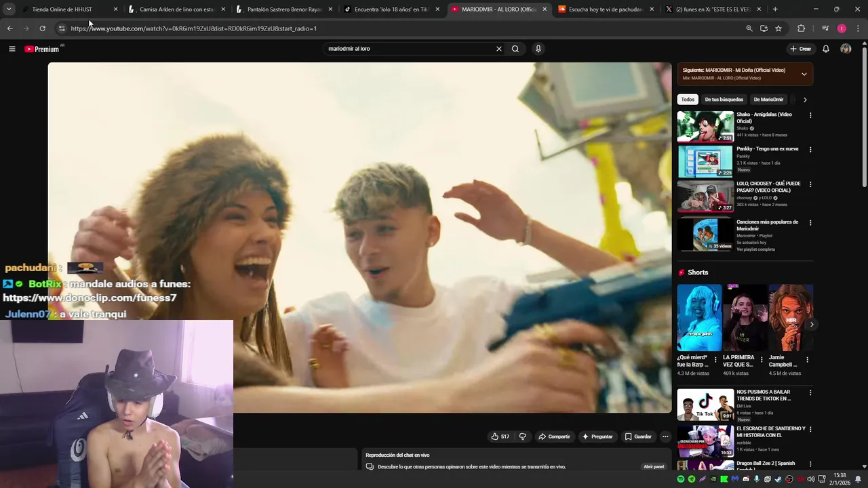
Task: Open browser zoom indicator in address bar
Action: (749, 28)
